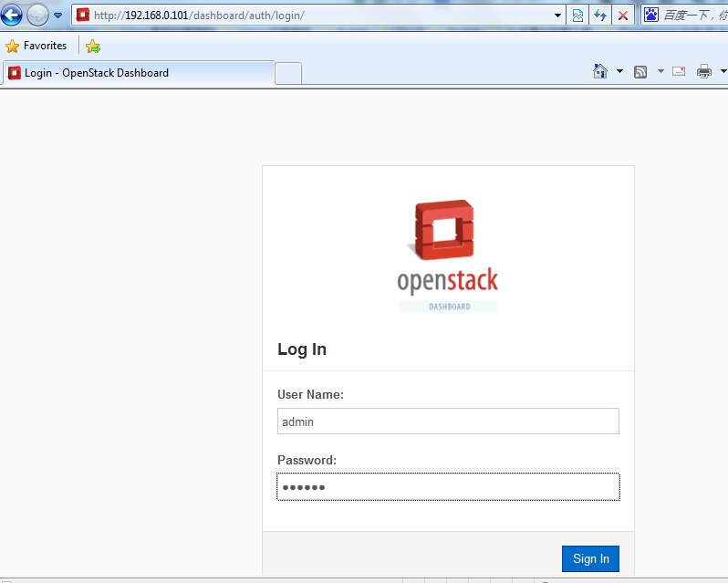Click the Password: label

coord(307,460)
